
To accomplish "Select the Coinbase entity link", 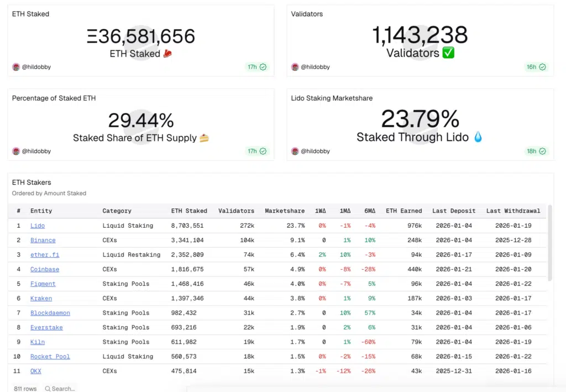I will pos(44,269).
